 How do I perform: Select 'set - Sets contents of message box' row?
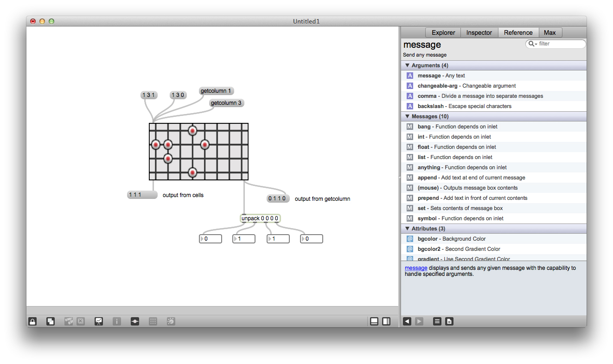click(x=494, y=208)
